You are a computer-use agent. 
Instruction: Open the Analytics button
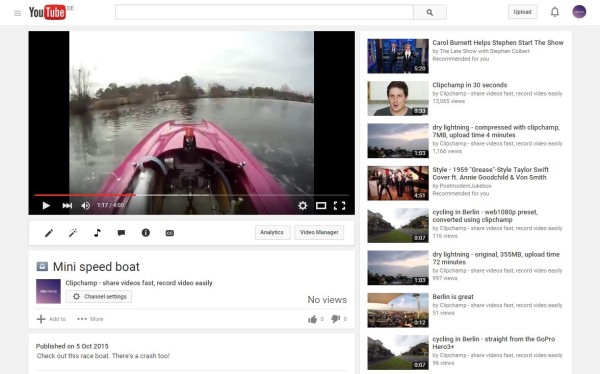click(272, 232)
